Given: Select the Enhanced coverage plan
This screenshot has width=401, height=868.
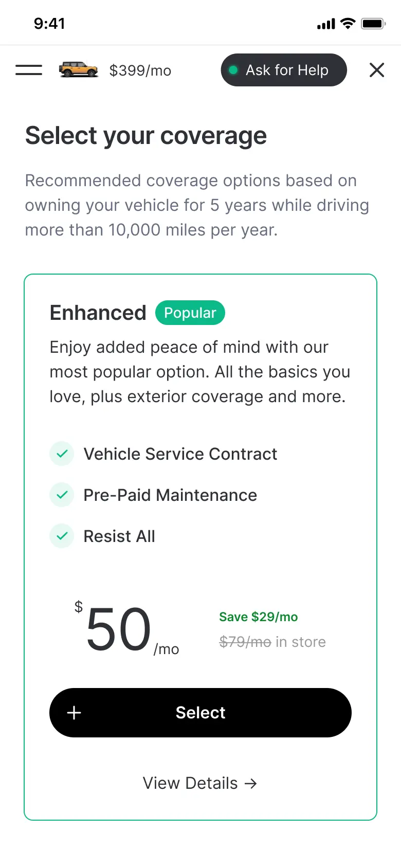Looking at the screenshot, I should tap(200, 713).
